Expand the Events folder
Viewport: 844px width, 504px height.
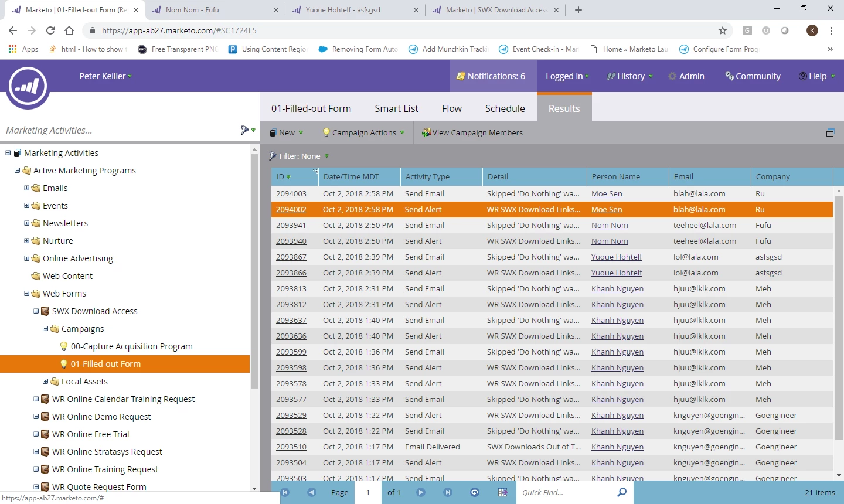(27, 206)
